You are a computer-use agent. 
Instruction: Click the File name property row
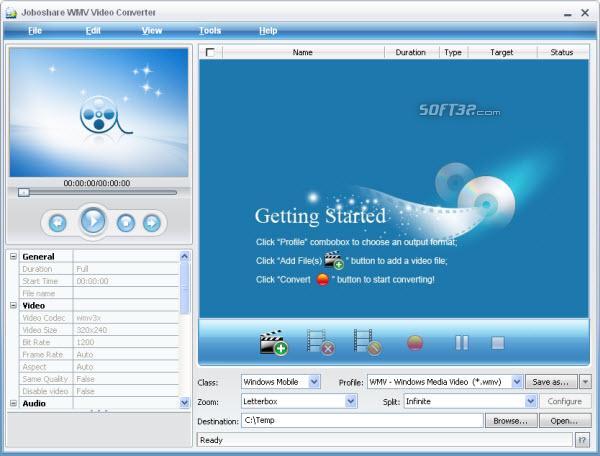point(99,293)
